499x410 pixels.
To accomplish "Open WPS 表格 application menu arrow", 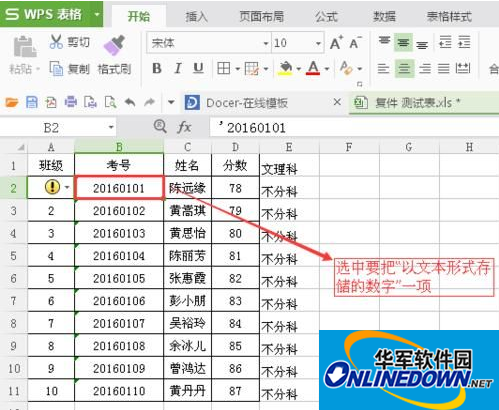I will point(97,14).
